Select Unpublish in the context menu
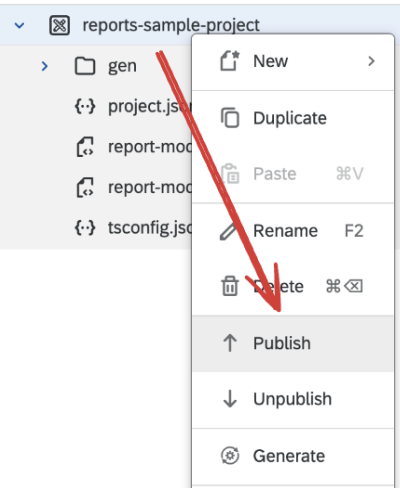Image resolution: width=400 pixels, height=488 pixels. [x=293, y=399]
